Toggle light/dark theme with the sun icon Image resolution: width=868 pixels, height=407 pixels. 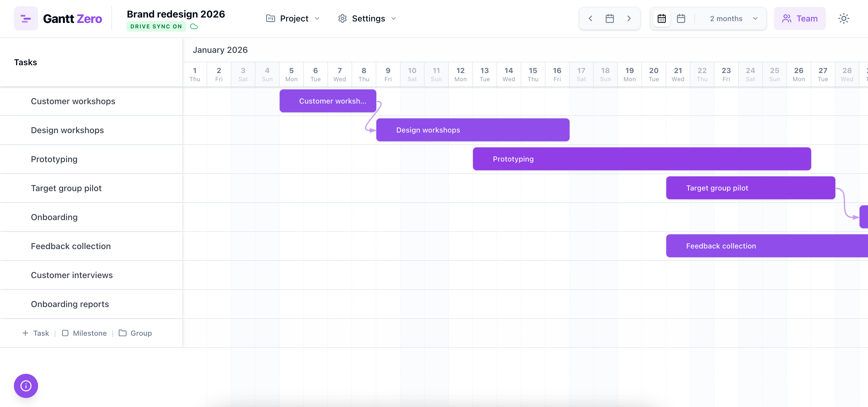pyautogui.click(x=844, y=18)
